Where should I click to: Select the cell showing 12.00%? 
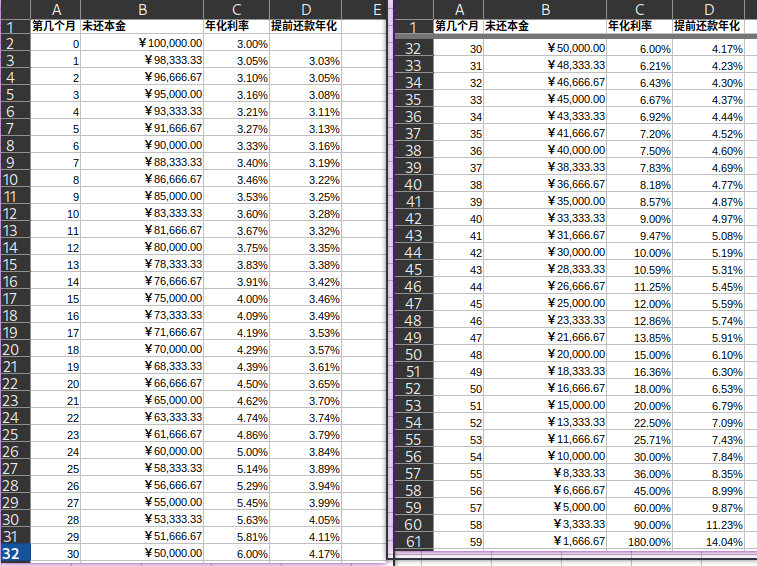pyautogui.click(x=638, y=303)
